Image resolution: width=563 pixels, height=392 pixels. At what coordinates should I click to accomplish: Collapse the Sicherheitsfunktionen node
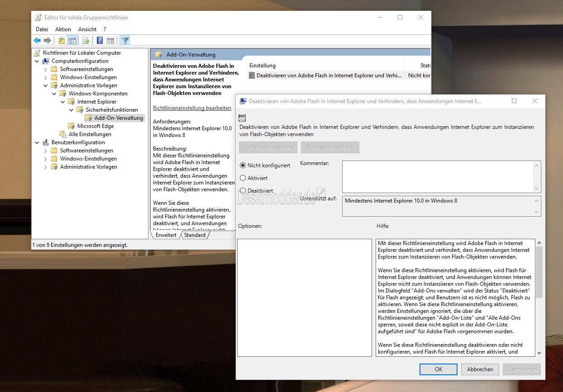click(72, 110)
